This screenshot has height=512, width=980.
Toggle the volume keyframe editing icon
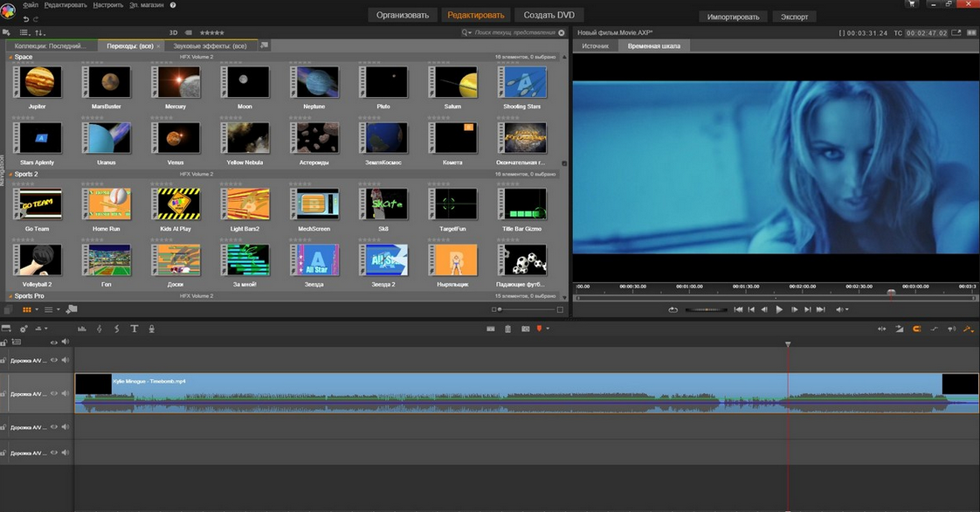(x=935, y=329)
